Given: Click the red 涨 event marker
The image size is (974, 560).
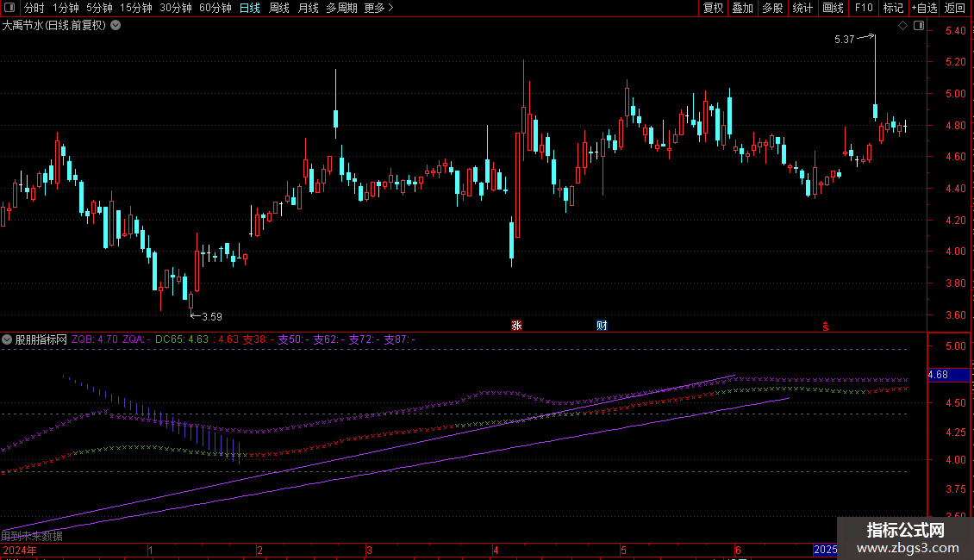Looking at the screenshot, I should point(516,326).
